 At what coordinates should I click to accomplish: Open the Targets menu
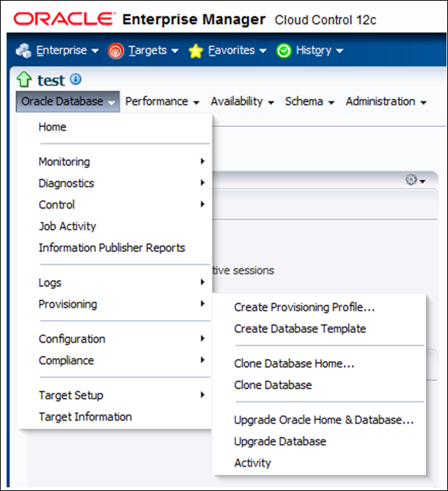[153, 51]
